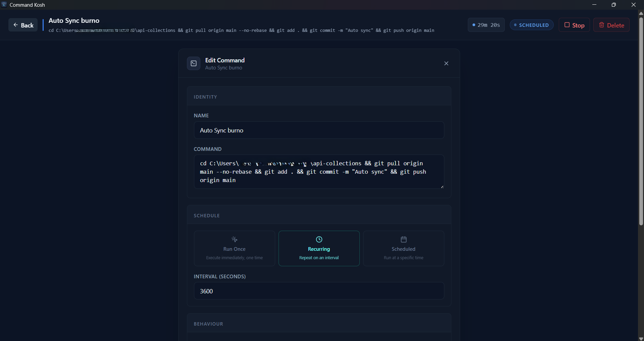Select the Run Once schedule option
Viewport: 644px width, 341px height.
(x=234, y=248)
